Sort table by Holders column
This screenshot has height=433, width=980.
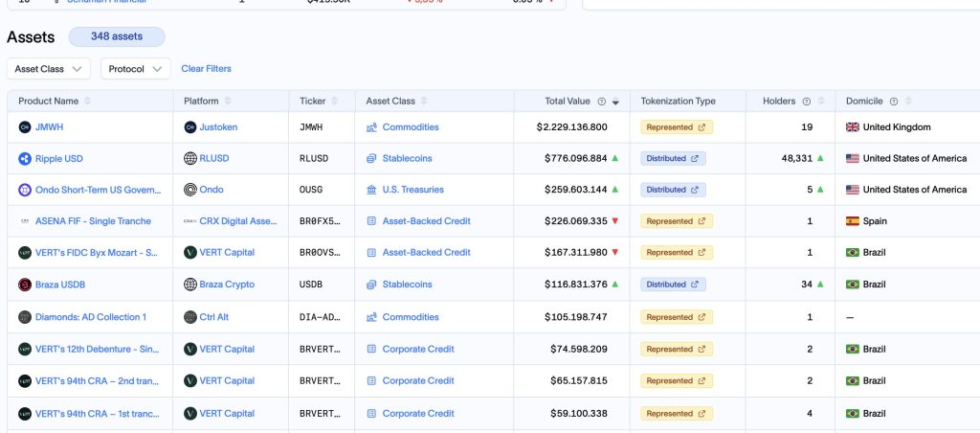820,101
